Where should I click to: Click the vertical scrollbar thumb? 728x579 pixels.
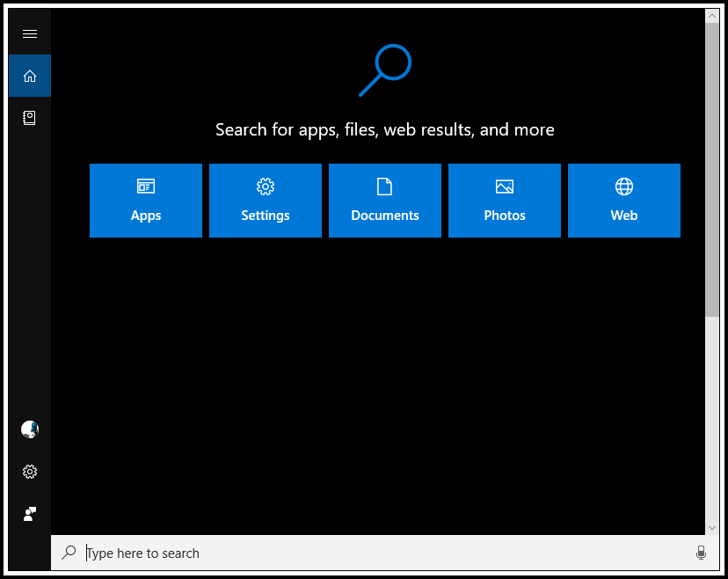(x=712, y=170)
